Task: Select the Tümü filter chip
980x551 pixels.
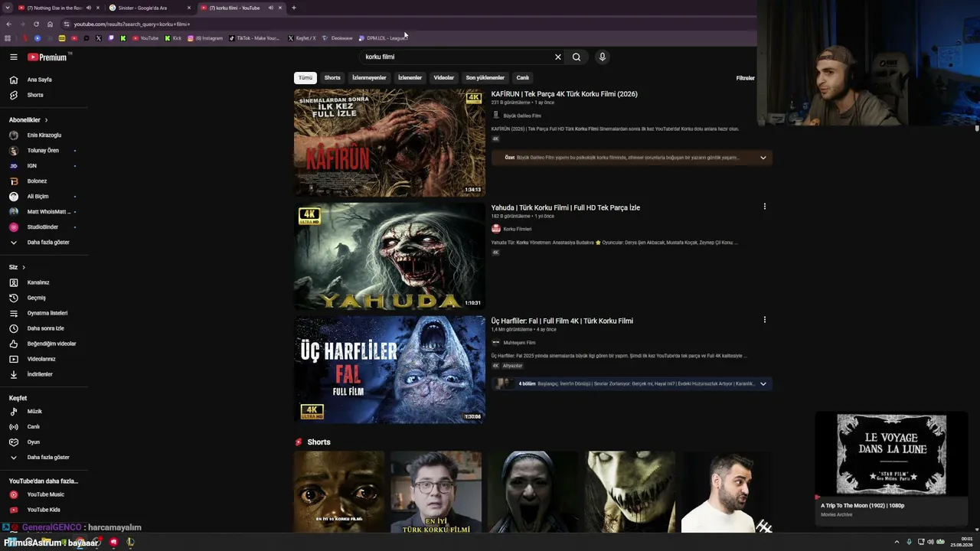Action: (305, 77)
